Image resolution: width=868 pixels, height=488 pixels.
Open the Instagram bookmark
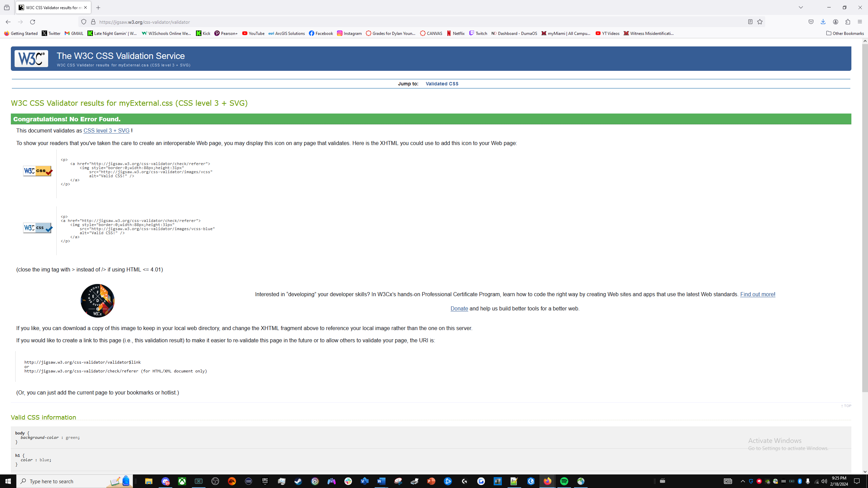coord(349,33)
